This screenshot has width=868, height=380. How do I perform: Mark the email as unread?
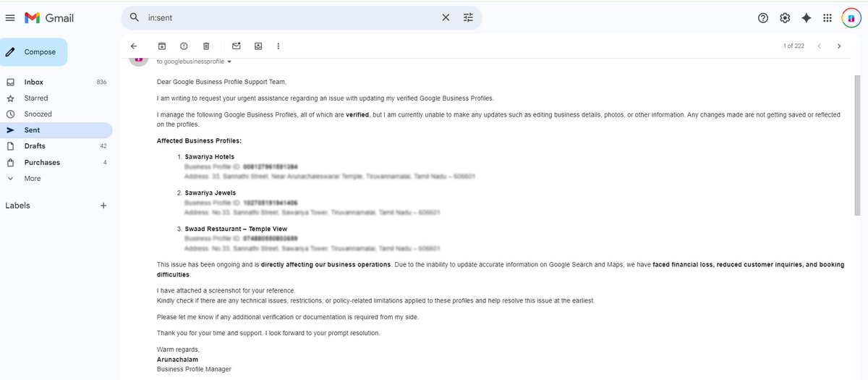coord(237,46)
